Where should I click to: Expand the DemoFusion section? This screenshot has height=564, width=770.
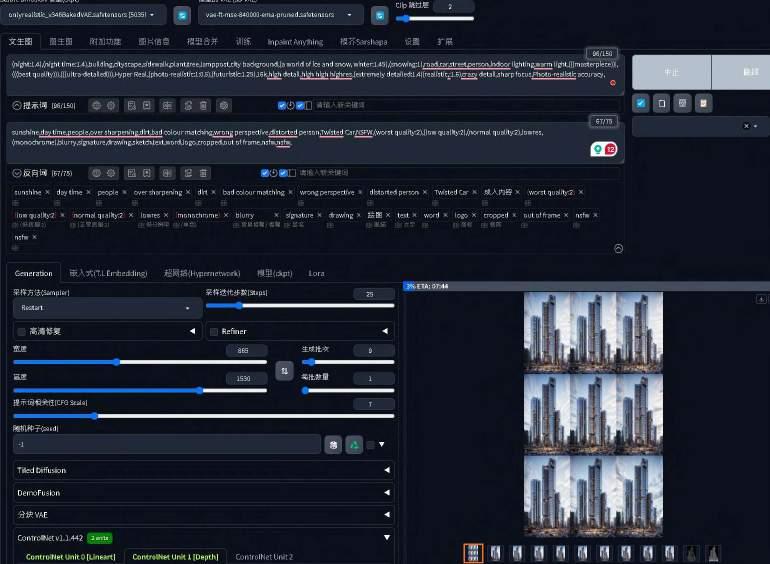coord(203,492)
